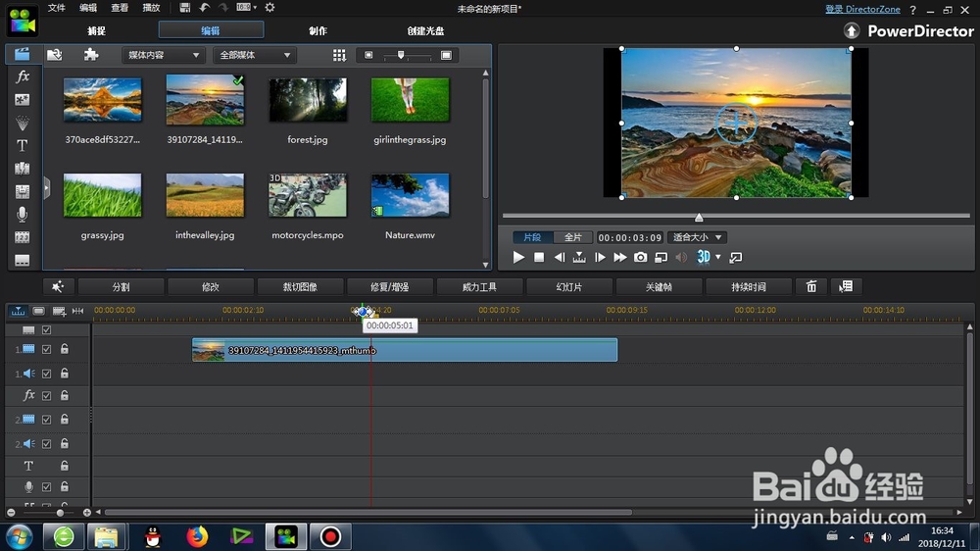Open the Effects Room fx icon

pos(22,76)
